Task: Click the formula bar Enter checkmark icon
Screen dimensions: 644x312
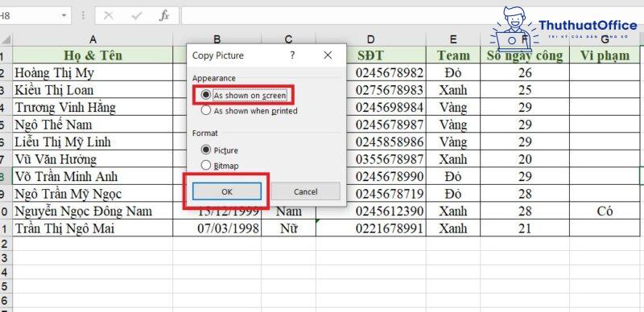Action: point(136,15)
